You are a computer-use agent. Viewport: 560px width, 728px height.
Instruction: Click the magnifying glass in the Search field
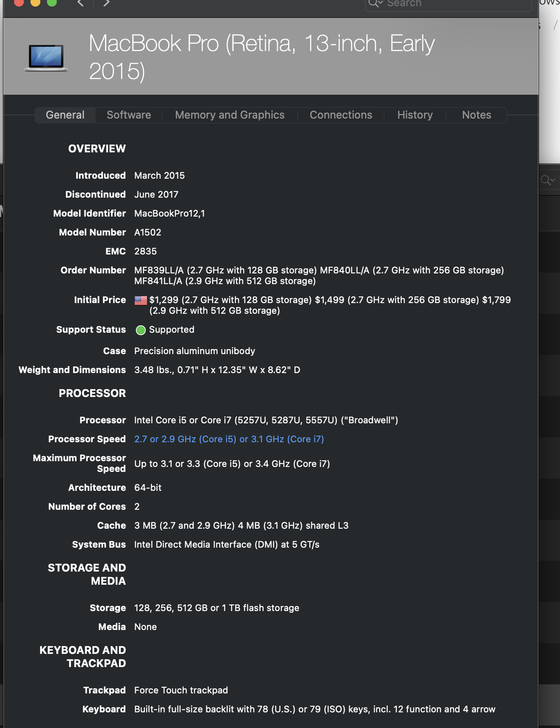pyautogui.click(x=374, y=3)
